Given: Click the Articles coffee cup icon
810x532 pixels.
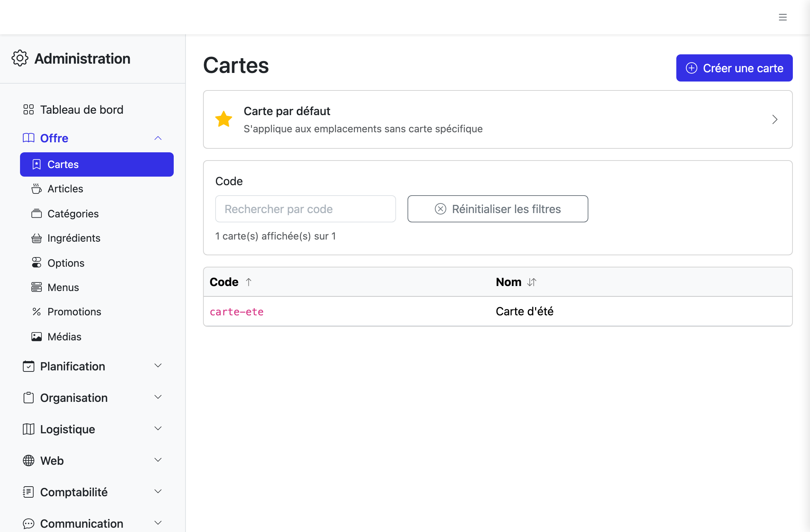Looking at the screenshot, I should pyautogui.click(x=36, y=189).
